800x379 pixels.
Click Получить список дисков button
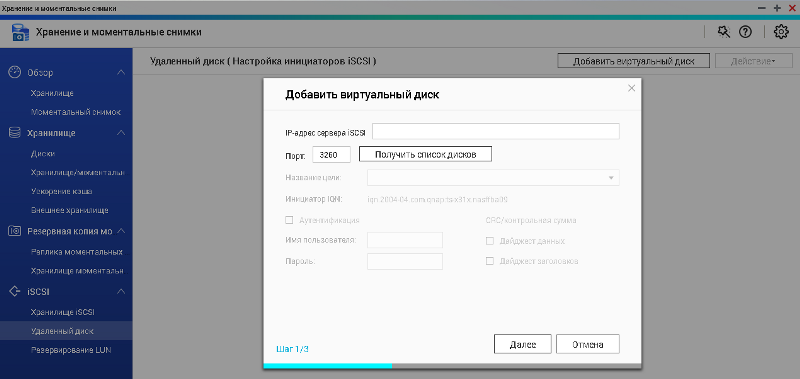pos(426,155)
